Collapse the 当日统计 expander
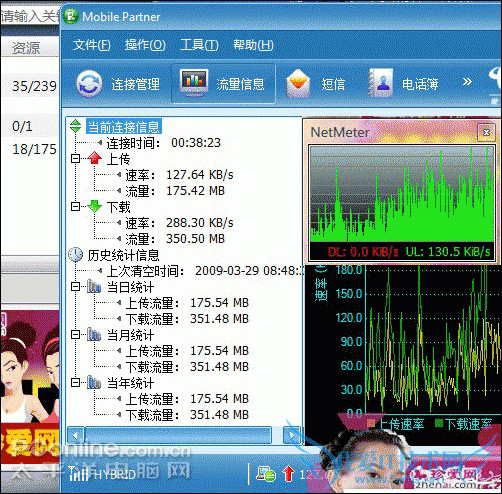The width and height of the screenshot is (502, 494). point(76,287)
